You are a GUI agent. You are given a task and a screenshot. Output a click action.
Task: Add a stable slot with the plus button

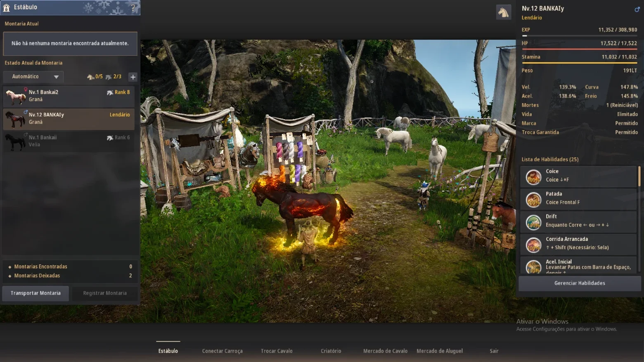133,77
